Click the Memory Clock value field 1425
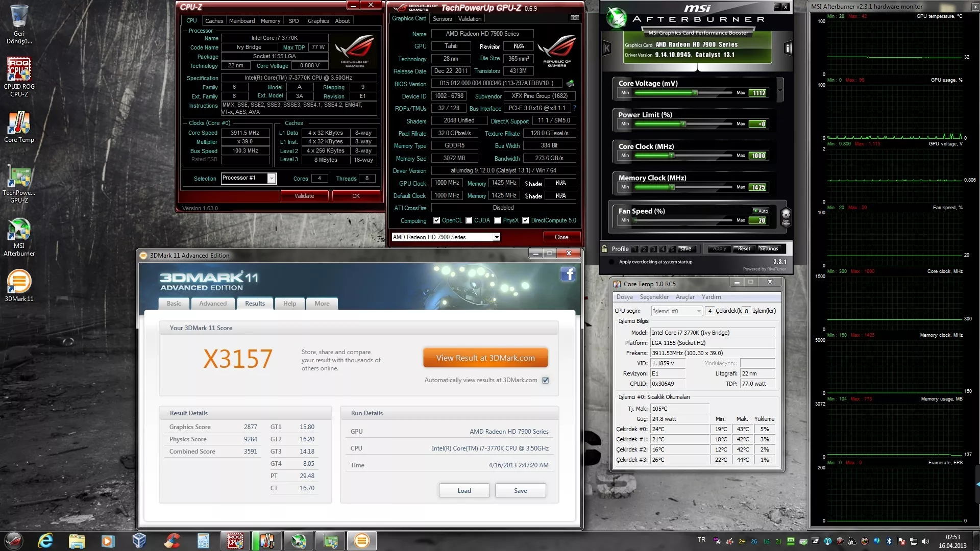980x551 pixels. pos(758,187)
